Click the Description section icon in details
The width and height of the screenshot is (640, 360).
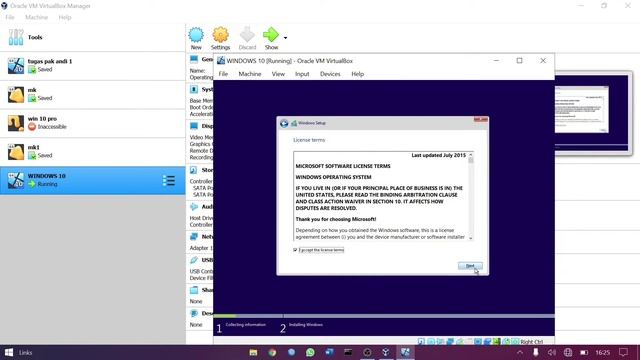click(194, 313)
